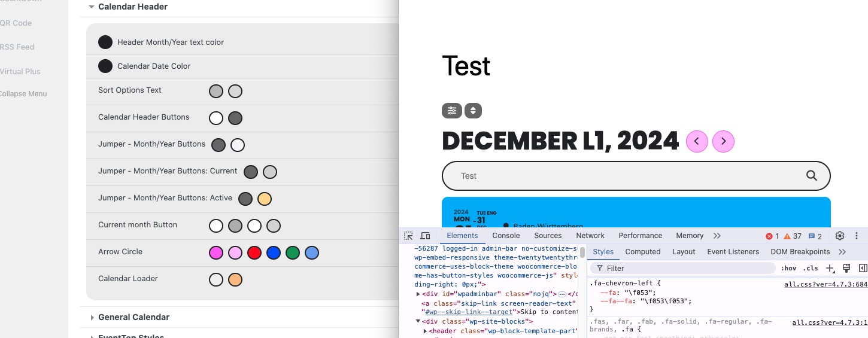Go to previous month with left arrow
This screenshot has width=868, height=338.
pyautogui.click(x=697, y=141)
